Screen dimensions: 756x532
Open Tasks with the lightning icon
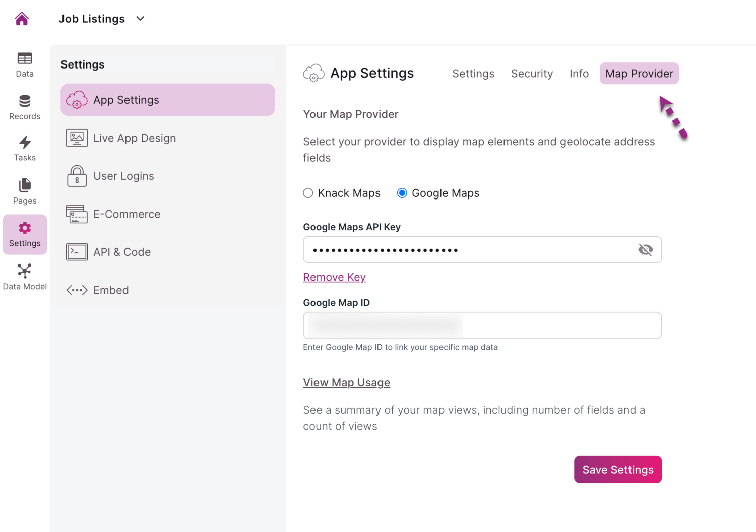point(25,149)
